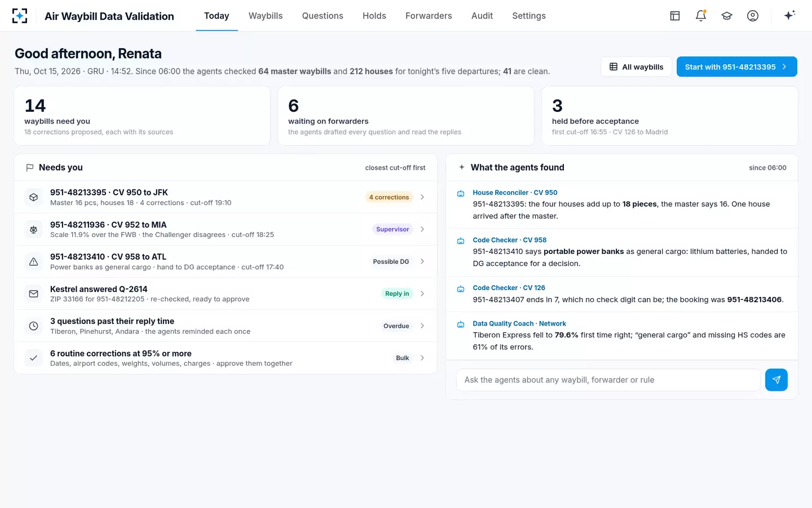Click the closest cut-off first label
812x508 pixels.
coord(395,168)
